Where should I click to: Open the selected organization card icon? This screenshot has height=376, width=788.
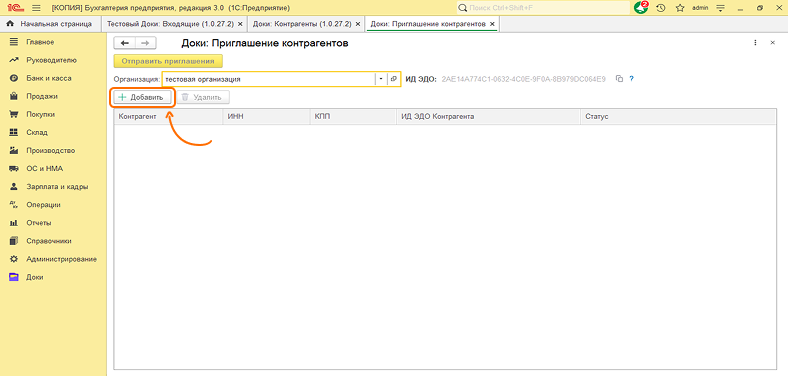pyautogui.click(x=393, y=79)
